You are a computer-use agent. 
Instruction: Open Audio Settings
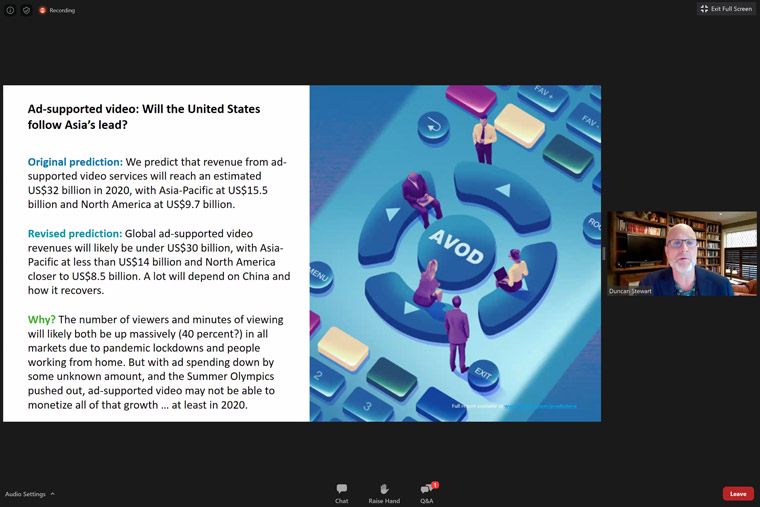(x=25, y=494)
